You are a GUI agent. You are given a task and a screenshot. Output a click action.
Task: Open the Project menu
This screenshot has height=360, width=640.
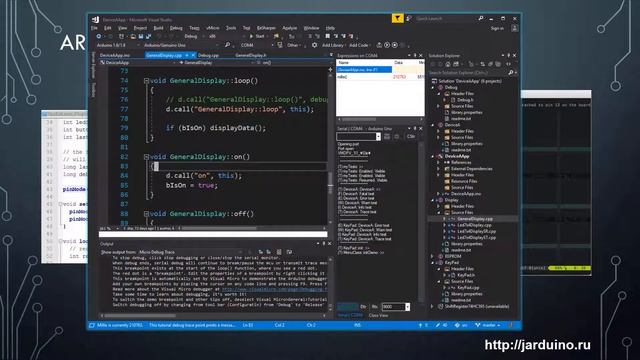click(140, 28)
